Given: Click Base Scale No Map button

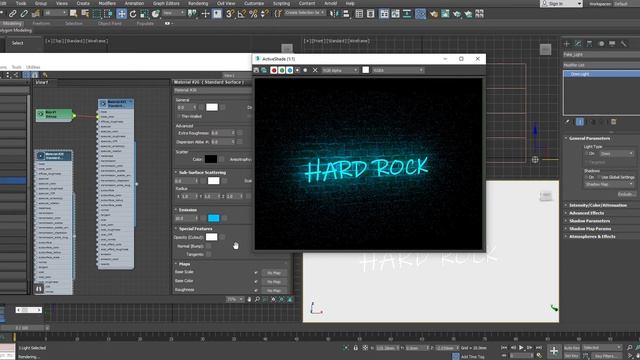Looking at the screenshot, I should [x=273, y=273].
